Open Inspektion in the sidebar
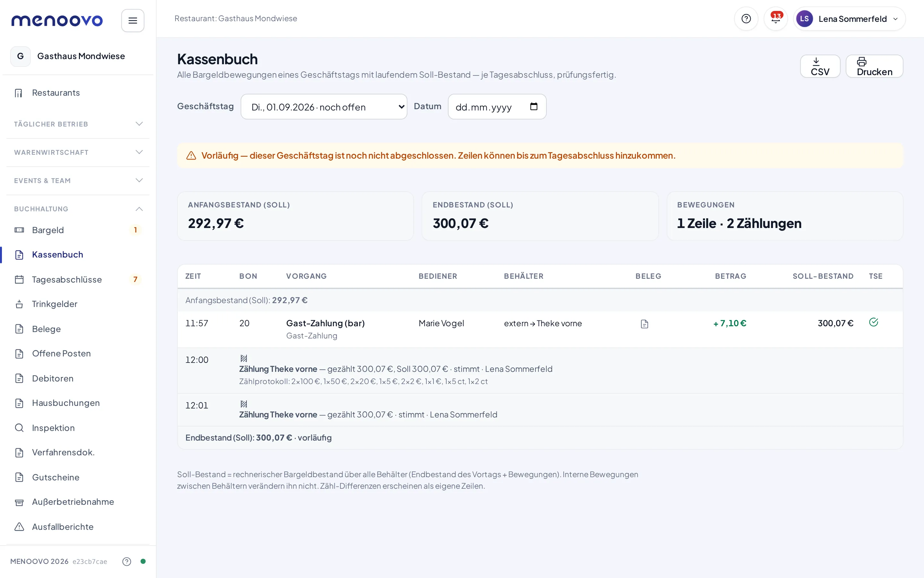Viewport: 924px width, 578px height. [78, 428]
